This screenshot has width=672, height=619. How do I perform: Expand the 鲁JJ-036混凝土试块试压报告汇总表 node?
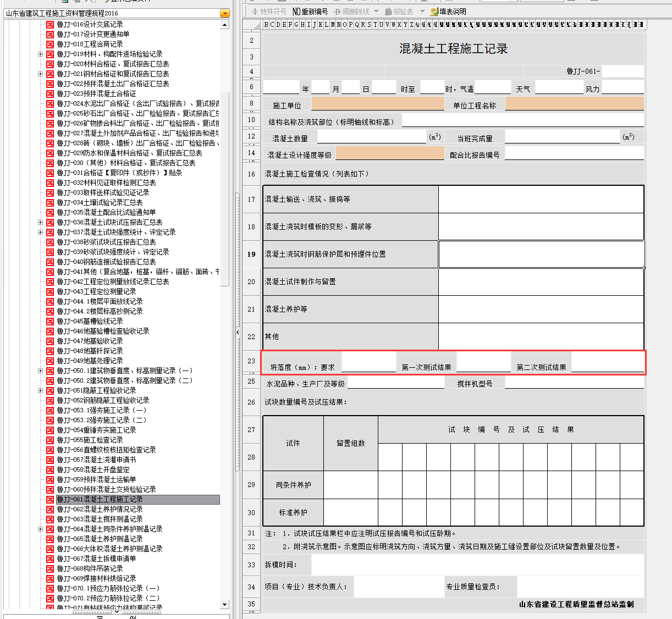(40, 222)
